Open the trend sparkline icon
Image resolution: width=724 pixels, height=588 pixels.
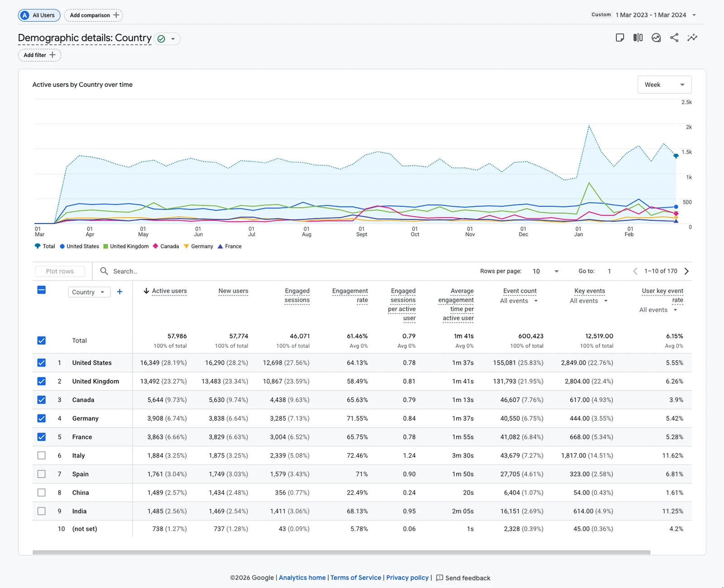tap(692, 38)
